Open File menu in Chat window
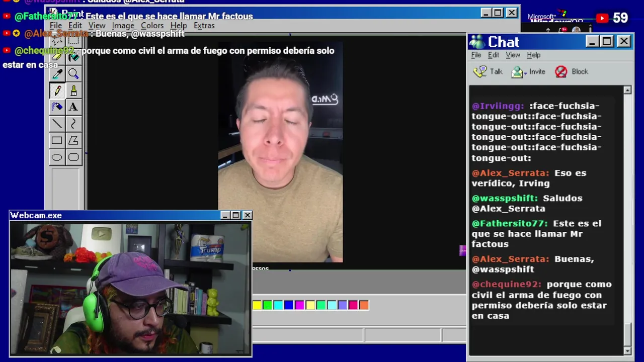644x362 pixels. tap(476, 55)
